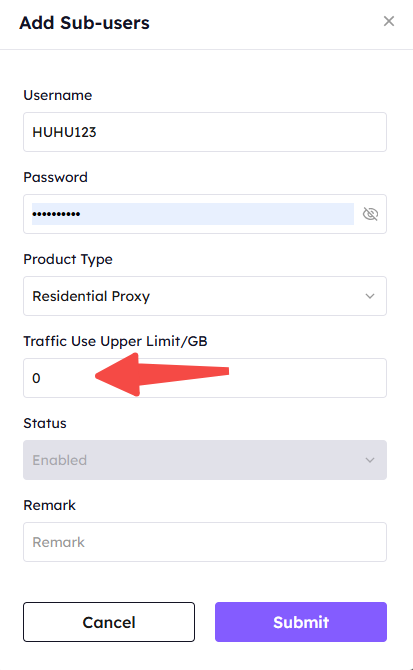The image size is (413, 670).
Task: Focus the Username field containing HUHU123
Action: click(x=205, y=132)
